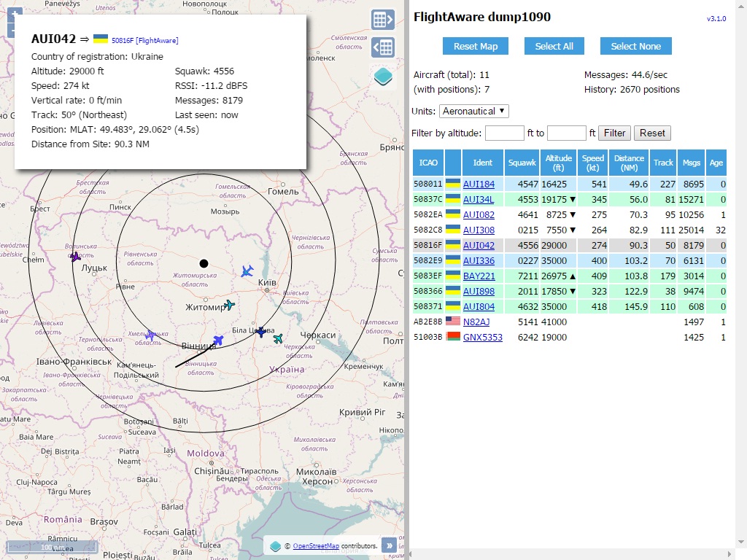Click the map layers switcher icon
Screen dimensions: 747x560
383,76
